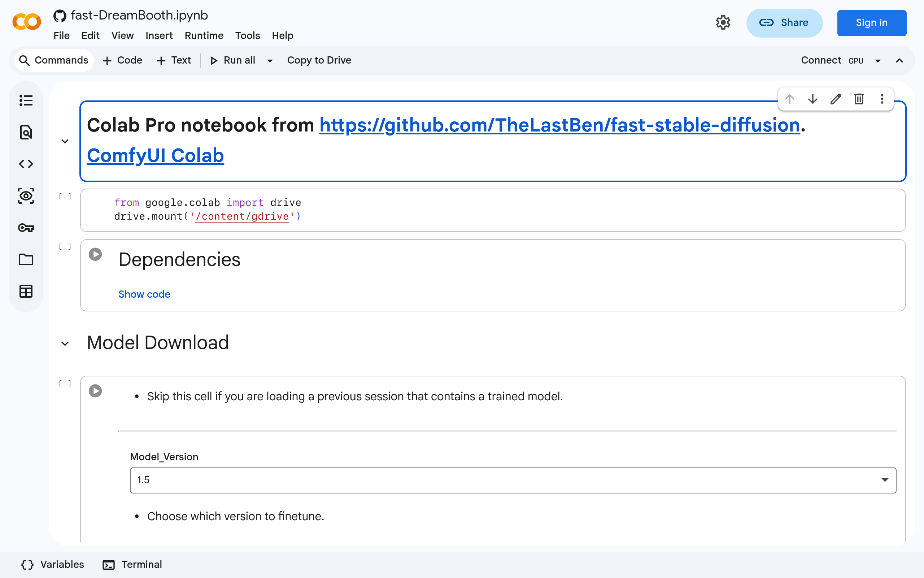Click the 'Skip this cell' instruction text

coord(355,396)
